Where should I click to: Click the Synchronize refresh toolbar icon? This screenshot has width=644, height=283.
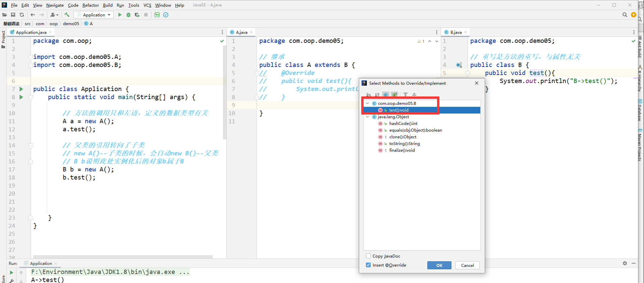22,15
